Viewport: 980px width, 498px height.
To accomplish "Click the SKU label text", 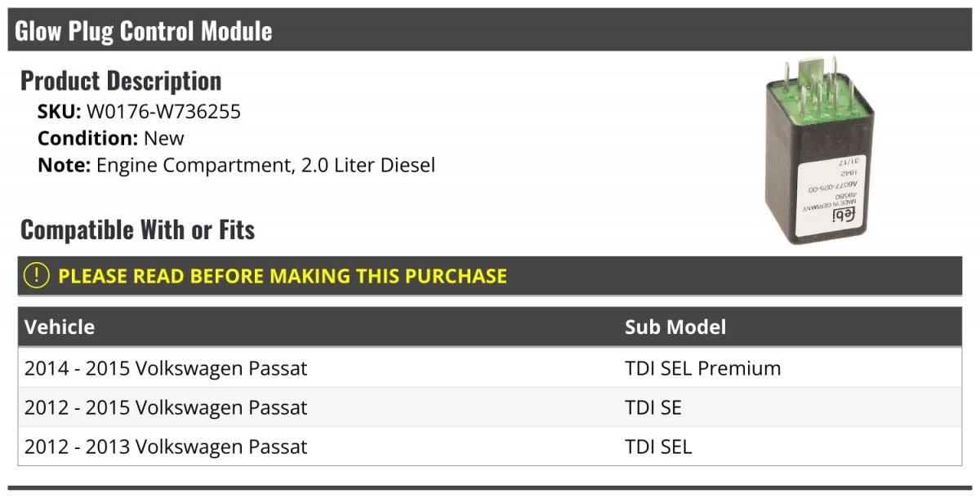I will pyautogui.click(x=60, y=112).
